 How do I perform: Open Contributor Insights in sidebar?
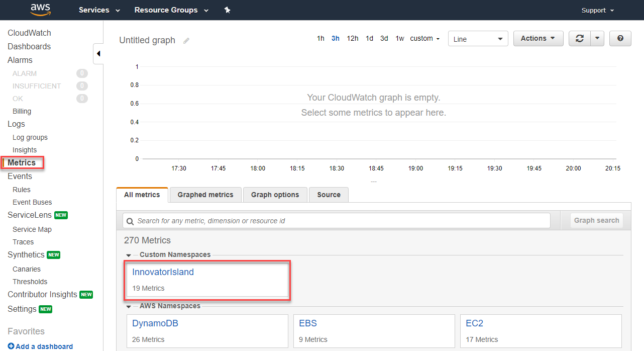pos(42,295)
